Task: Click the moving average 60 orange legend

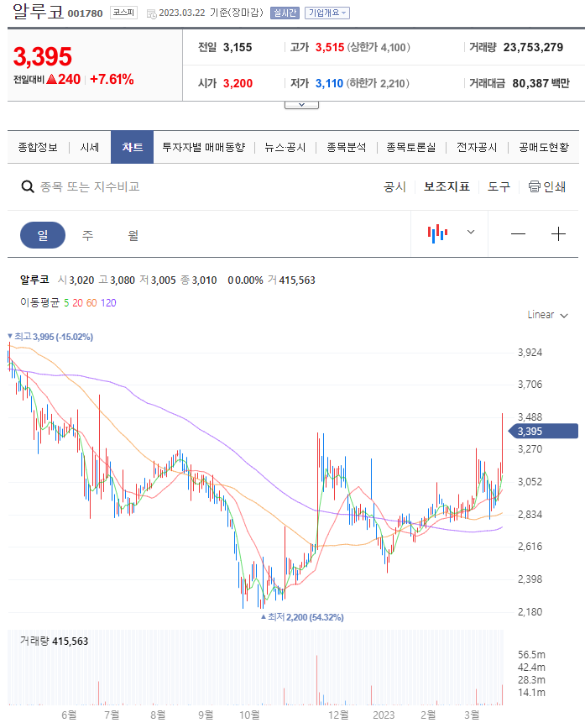Action: point(91,303)
